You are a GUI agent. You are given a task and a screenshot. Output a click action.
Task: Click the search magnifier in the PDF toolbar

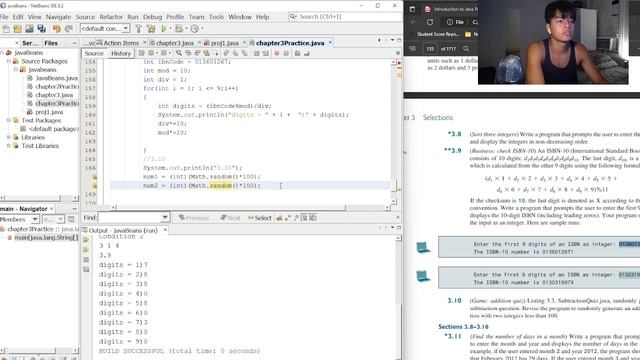pos(466,49)
